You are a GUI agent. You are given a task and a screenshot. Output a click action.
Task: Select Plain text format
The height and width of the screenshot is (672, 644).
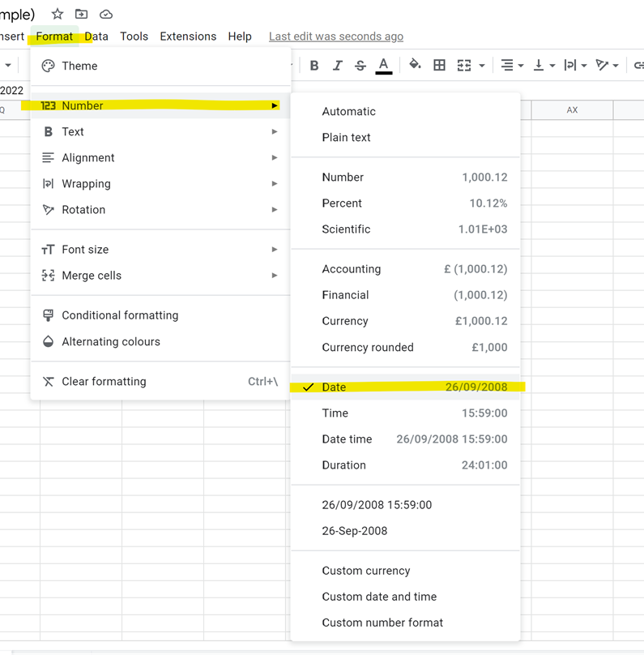pos(346,137)
